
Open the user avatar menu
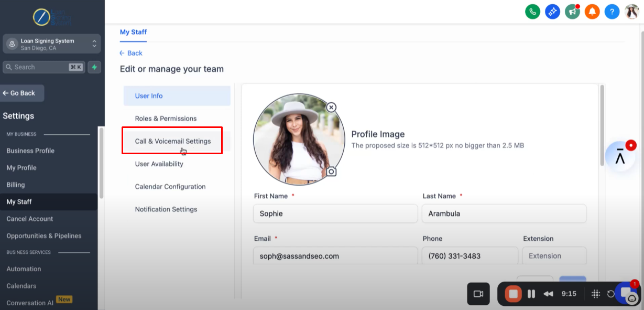click(632, 12)
